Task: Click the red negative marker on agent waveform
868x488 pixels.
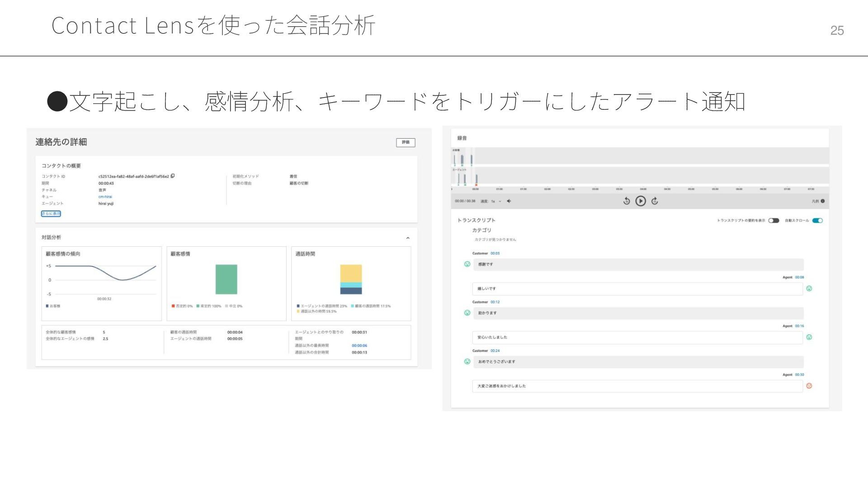Action: [x=476, y=184]
